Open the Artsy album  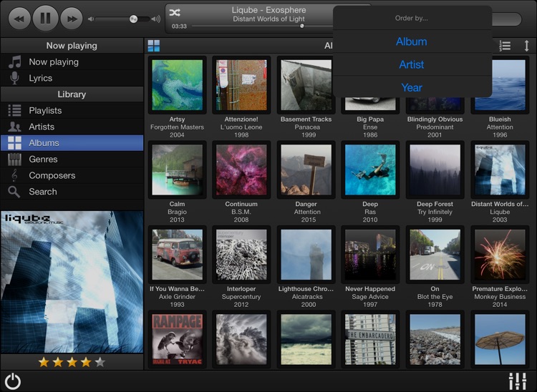coord(177,85)
